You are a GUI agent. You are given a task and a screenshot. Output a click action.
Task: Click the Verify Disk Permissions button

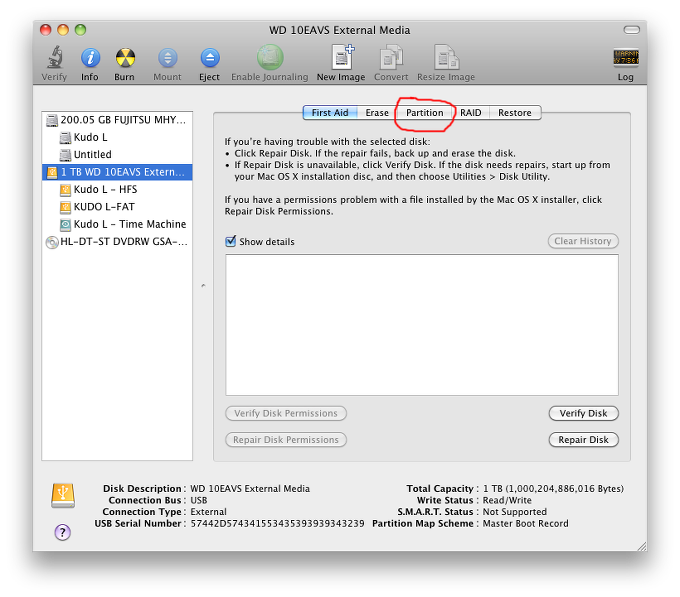click(286, 413)
